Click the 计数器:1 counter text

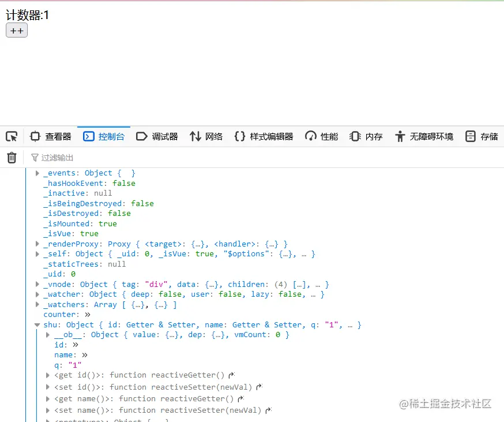coord(27,15)
